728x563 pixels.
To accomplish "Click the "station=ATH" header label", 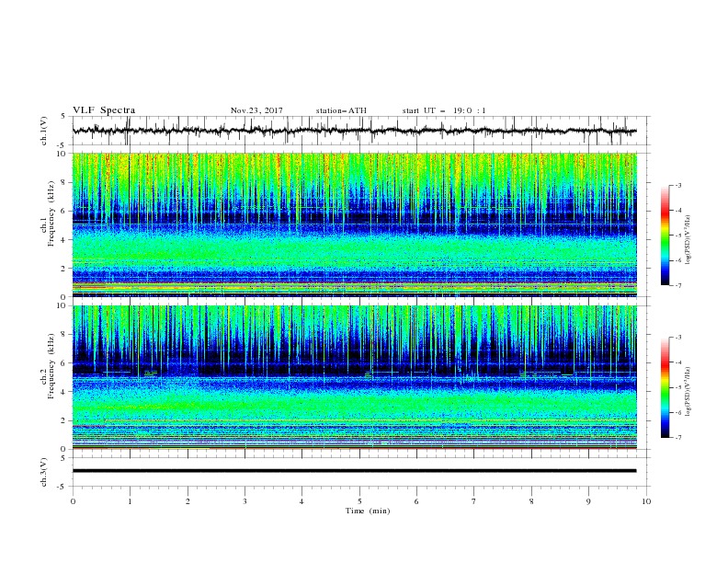I will click(341, 110).
